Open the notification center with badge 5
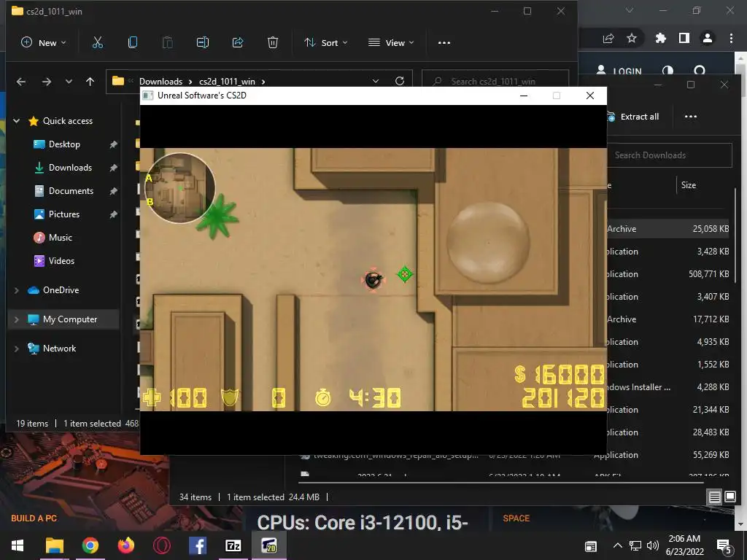Viewport: 747px width, 560px height. coord(724,547)
